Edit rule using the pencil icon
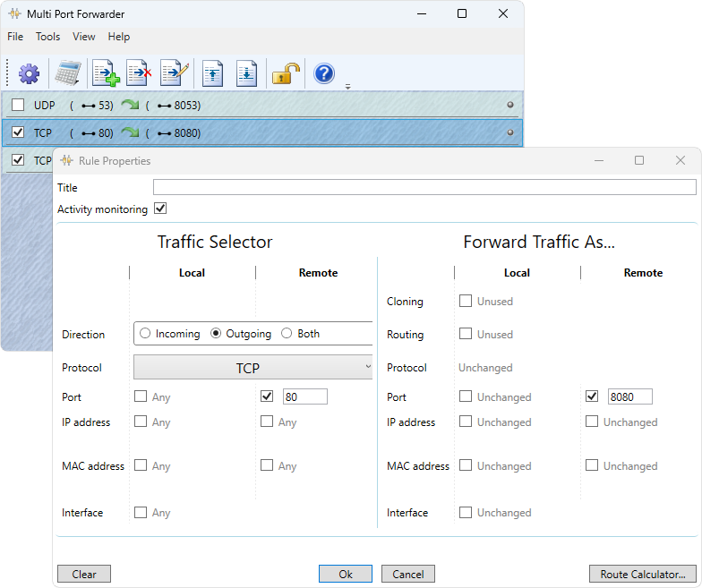Screen dimensions: 702x588 [175, 73]
